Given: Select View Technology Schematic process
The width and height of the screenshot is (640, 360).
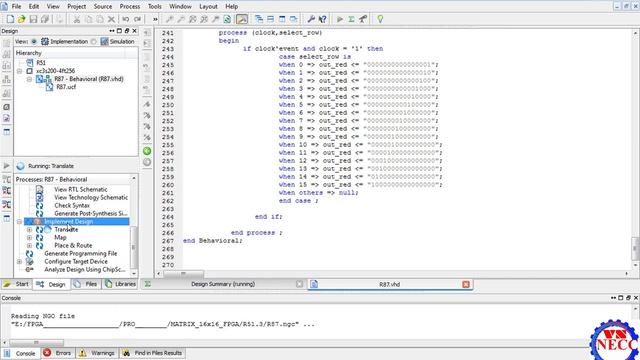Looking at the screenshot, I should [x=91, y=198].
